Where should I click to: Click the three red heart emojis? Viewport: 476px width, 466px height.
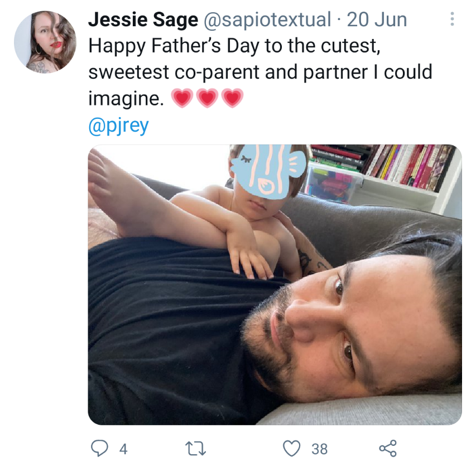(208, 98)
